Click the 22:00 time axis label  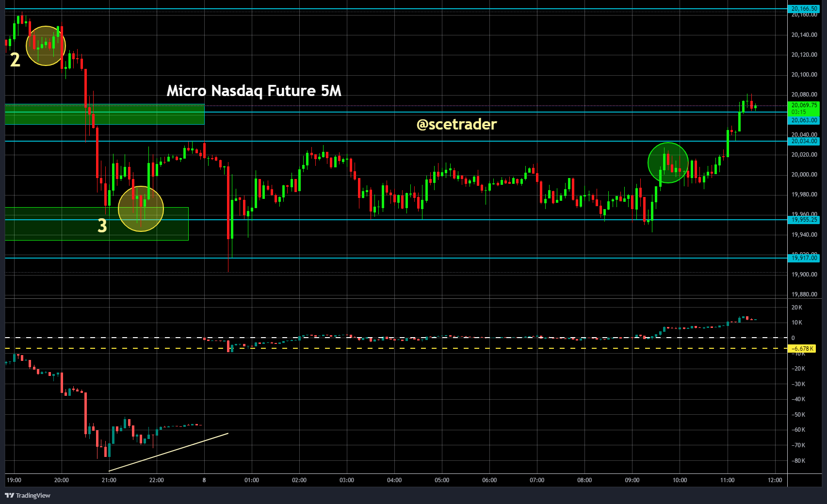pyautogui.click(x=157, y=480)
